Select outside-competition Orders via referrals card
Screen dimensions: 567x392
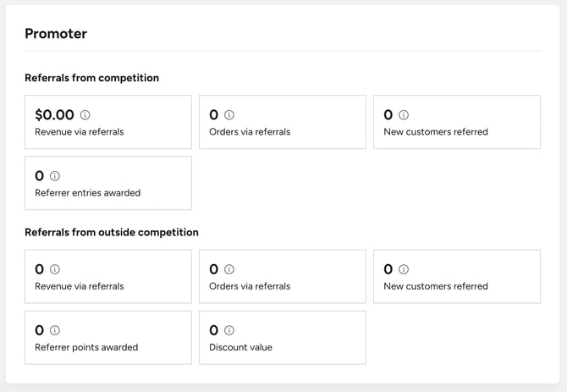[x=283, y=277]
